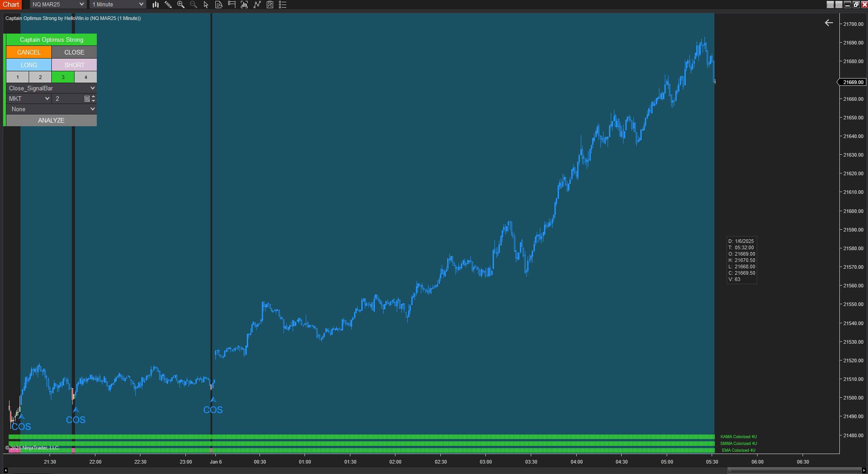The image size is (868, 474).
Task: Open the bar type chart style icon
Action: click(x=155, y=5)
